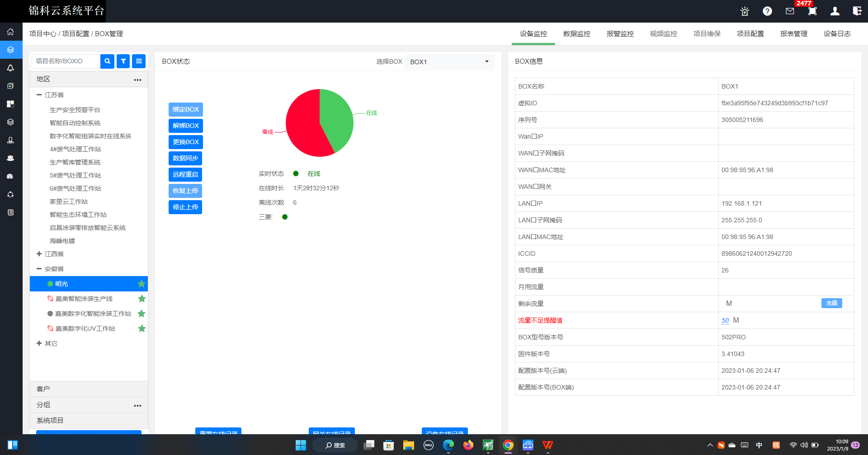Toggle favorite star for 嘉美智能涂装生产线

[x=142, y=299]
